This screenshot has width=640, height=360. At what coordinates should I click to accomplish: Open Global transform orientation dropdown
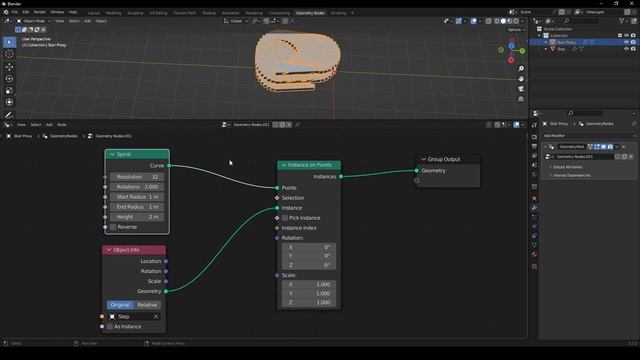(236, 21)
